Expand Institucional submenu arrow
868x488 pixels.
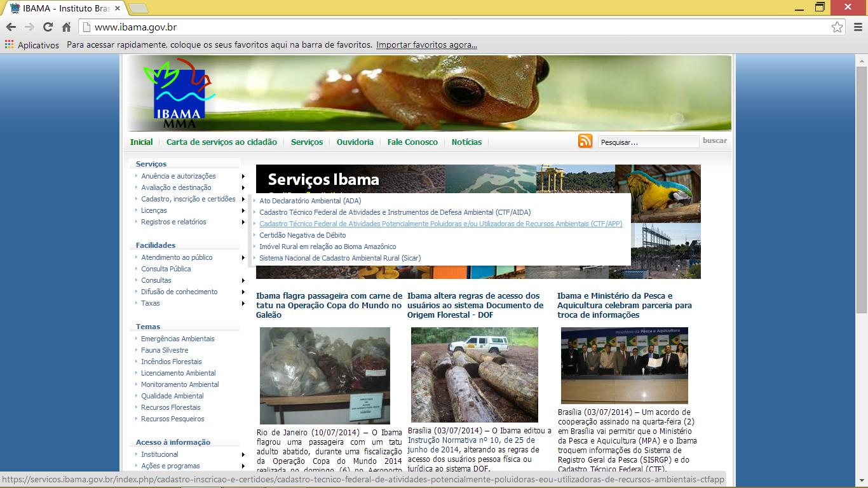[243, 454]
